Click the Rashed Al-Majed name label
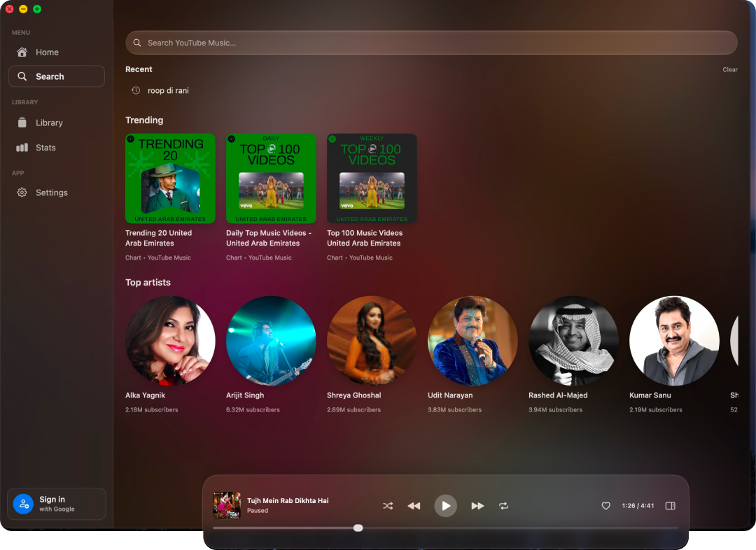Image resolution: width=756 pixels, height=550 pixels. (x=558, y=395)
